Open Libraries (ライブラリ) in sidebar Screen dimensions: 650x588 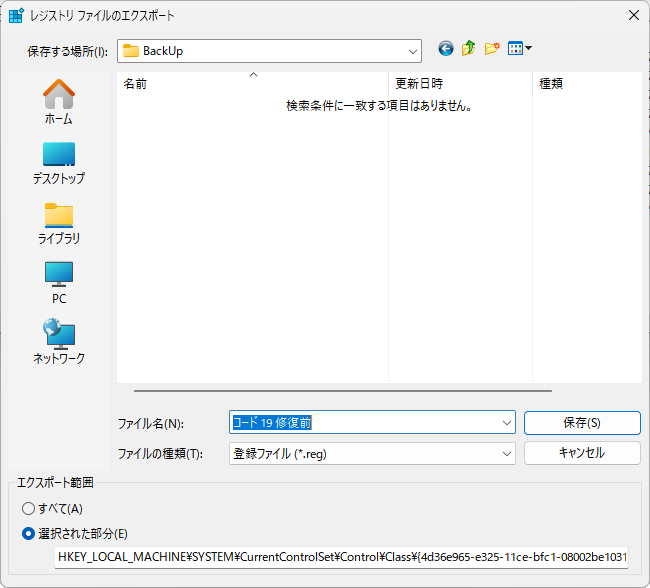[59, 224]
